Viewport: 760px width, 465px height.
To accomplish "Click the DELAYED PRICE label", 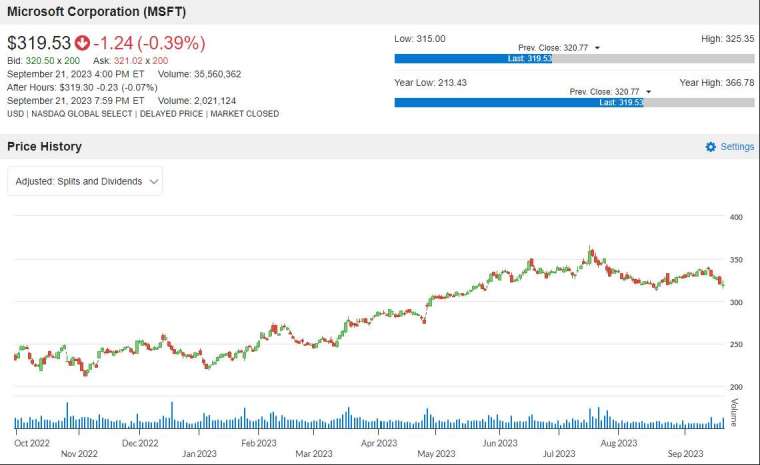I will pos(171,114).
